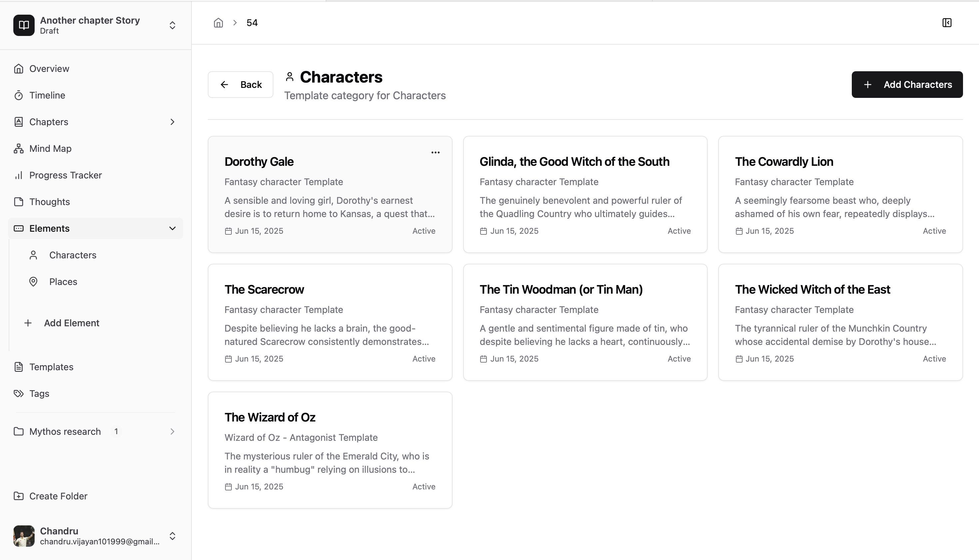
Task: Open the Chandru account menu chevrons
Action: pos(172,536)
